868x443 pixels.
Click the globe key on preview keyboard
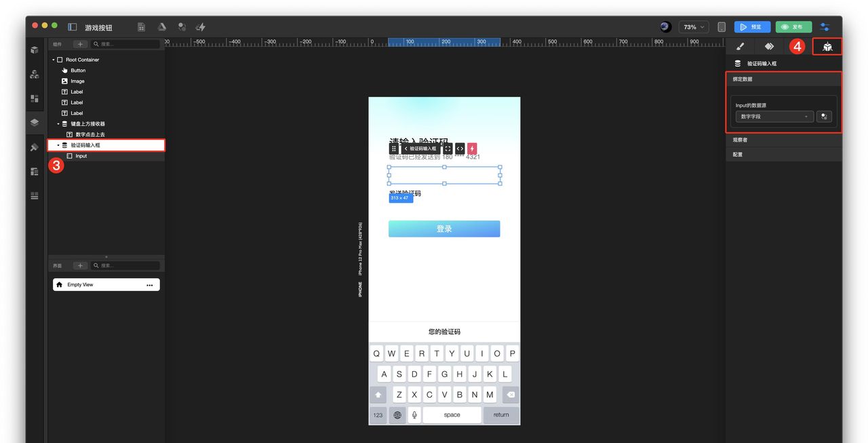(x=397, y=415)
